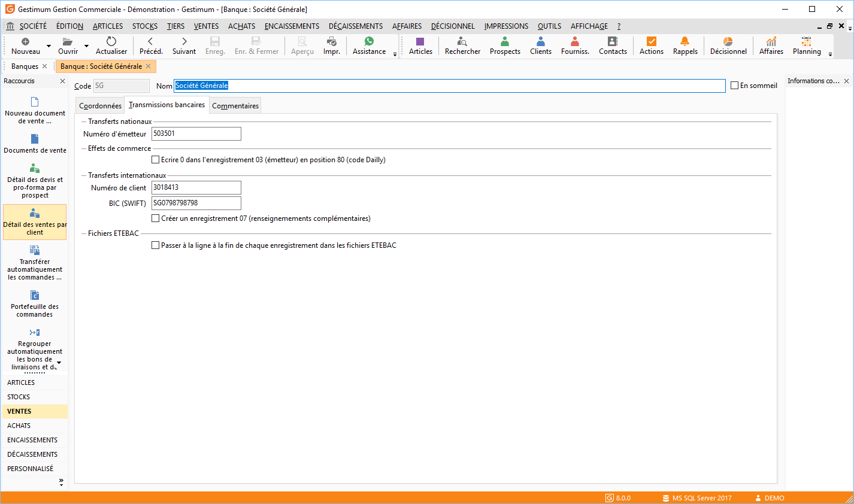This screenshot has width=854, height=504.
Task: Close the Raccourcis panel
Action: (x=62, y=81)
